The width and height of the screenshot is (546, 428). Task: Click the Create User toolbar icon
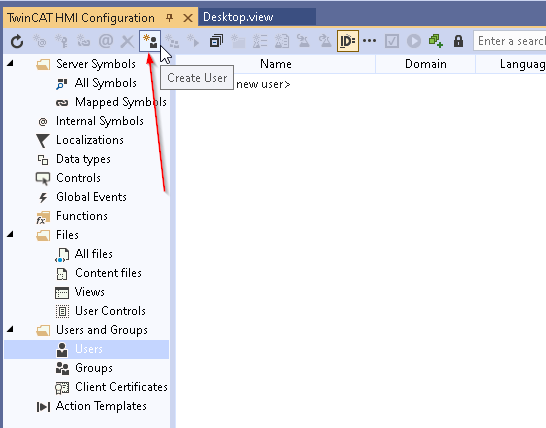click(150, 41)
